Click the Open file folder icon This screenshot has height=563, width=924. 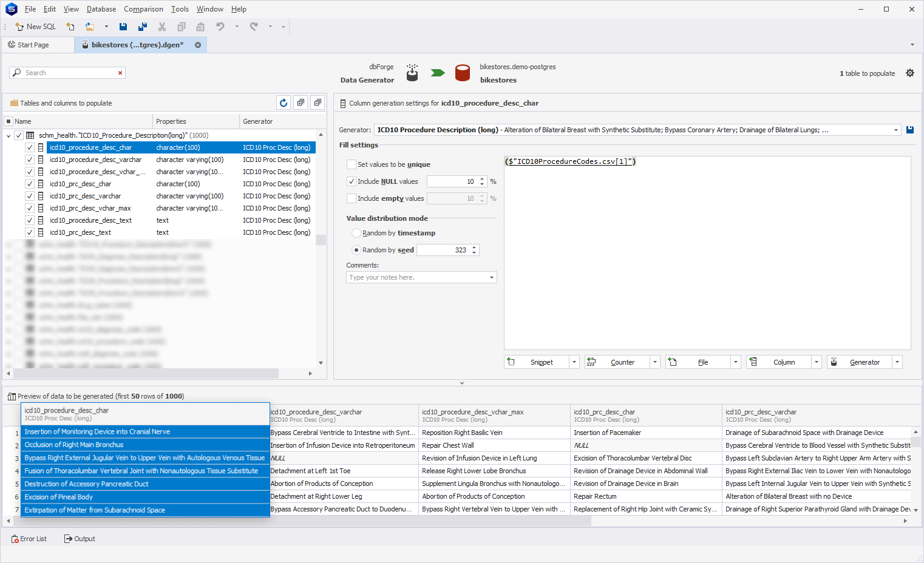(x=90, y=27)
